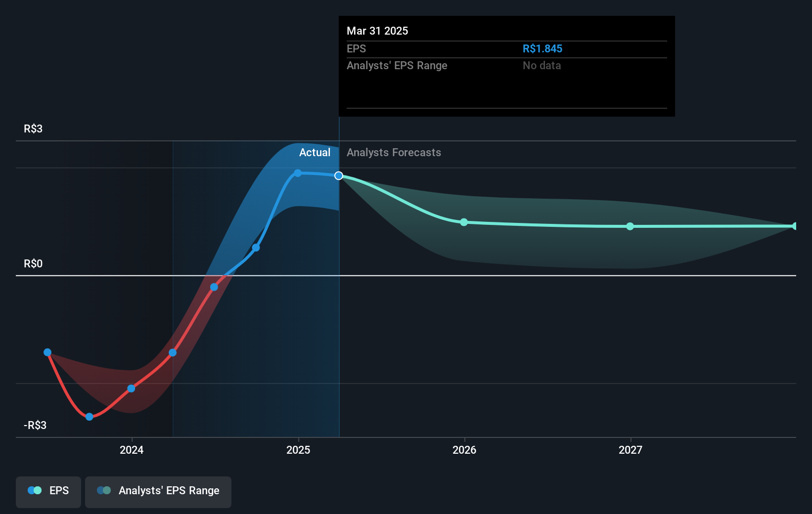Click the highlighted Mar 31 2025 data point
Screen dimensions: 812x514
click(x=339, y=176)
